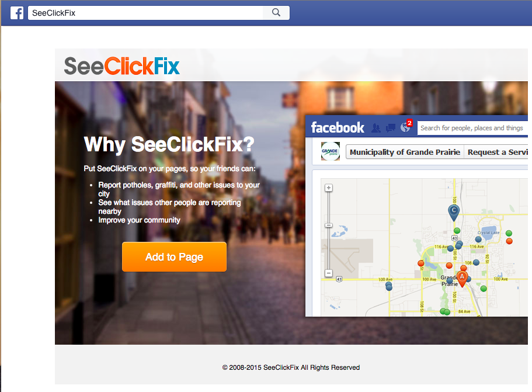The width and height of the screenshot is (532, 392).
Task: Focus the Search for people field
Action: tap(472, 128)
